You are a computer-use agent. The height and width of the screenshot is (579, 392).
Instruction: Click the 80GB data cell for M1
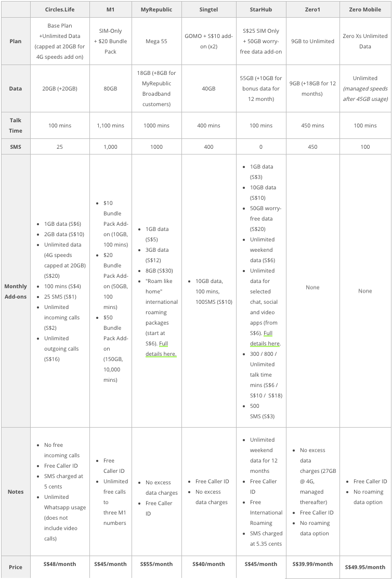(x=110, y=88)
